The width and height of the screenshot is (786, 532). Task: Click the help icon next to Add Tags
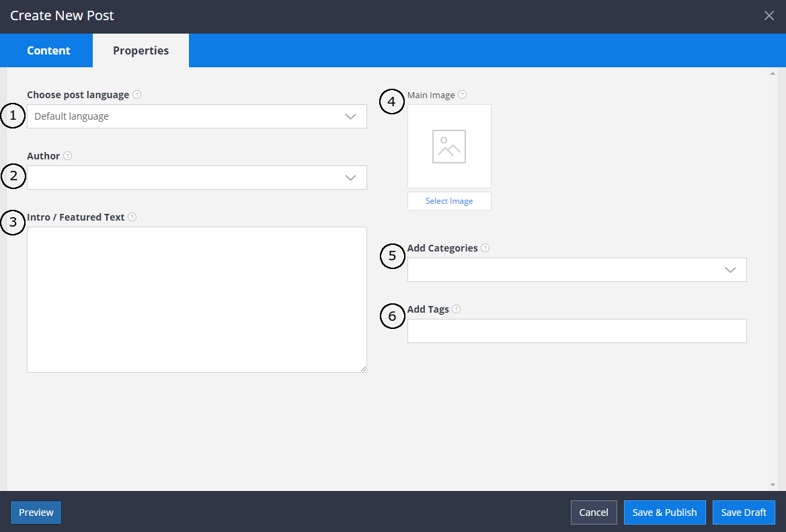[457, 309]
